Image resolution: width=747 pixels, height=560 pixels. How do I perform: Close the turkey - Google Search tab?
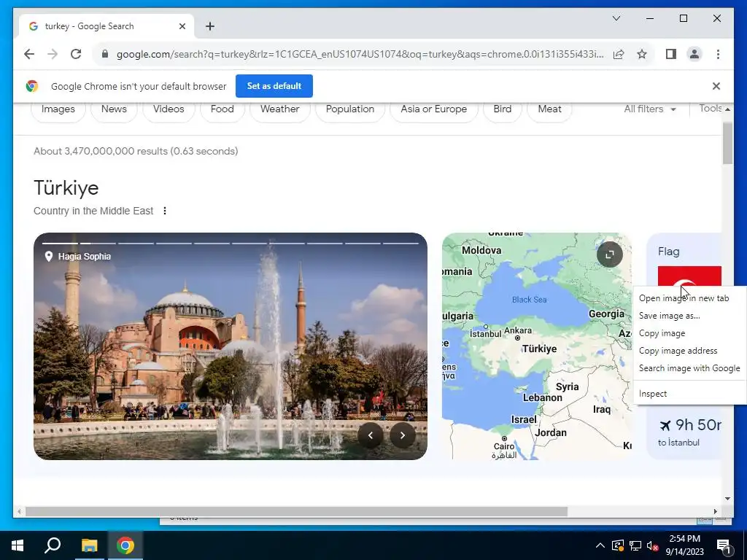point(182,26)
